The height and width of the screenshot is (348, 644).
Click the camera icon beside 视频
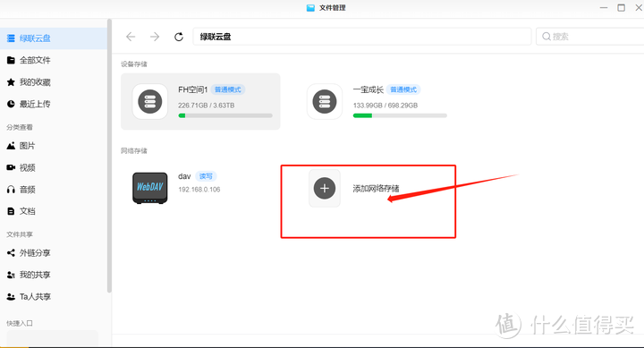click(x=11, y=167)
